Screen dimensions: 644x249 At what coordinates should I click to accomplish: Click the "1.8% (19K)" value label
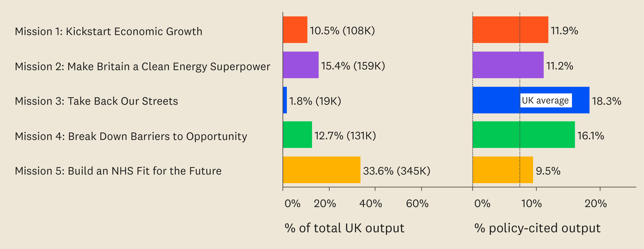pos(315,101)
